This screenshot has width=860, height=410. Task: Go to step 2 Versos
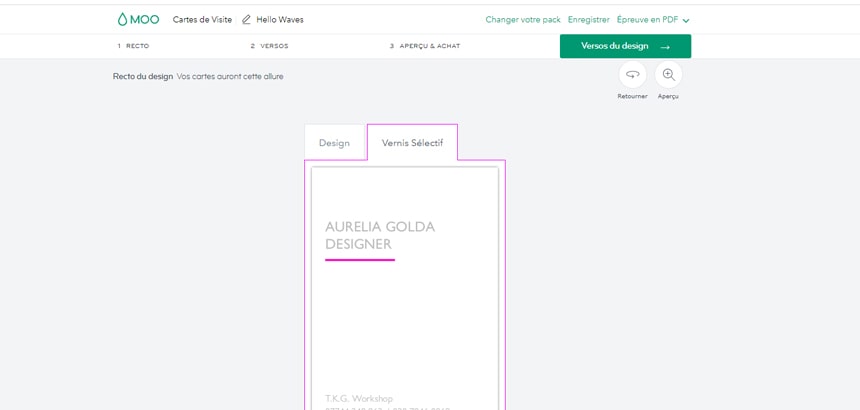pyautogui.click(x=269, y=46)
